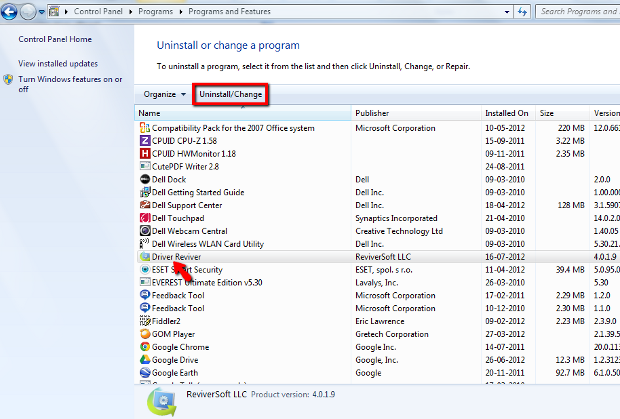Sort list by Publisher column header
Image resolution: width=620 pixels, height=419 pixels.
416,113
